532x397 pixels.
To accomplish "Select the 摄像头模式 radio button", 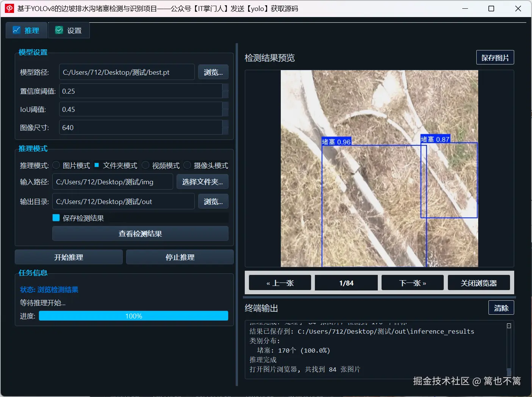I will pyautogui.click(x=187, y=165).
